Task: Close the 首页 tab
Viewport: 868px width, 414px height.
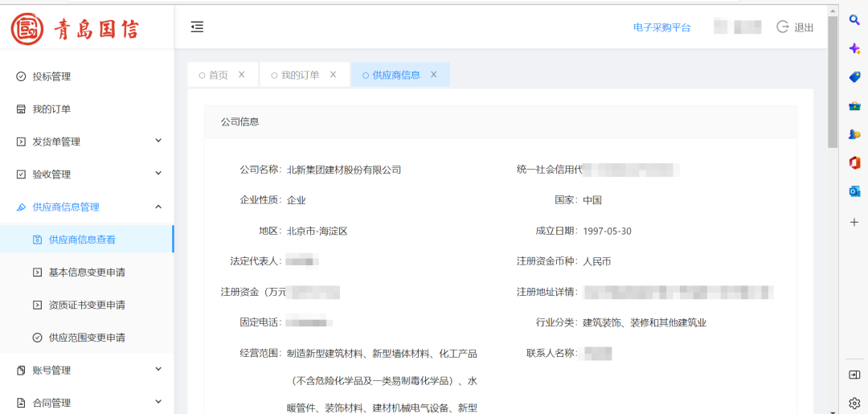Action: (x=241, y=75)
